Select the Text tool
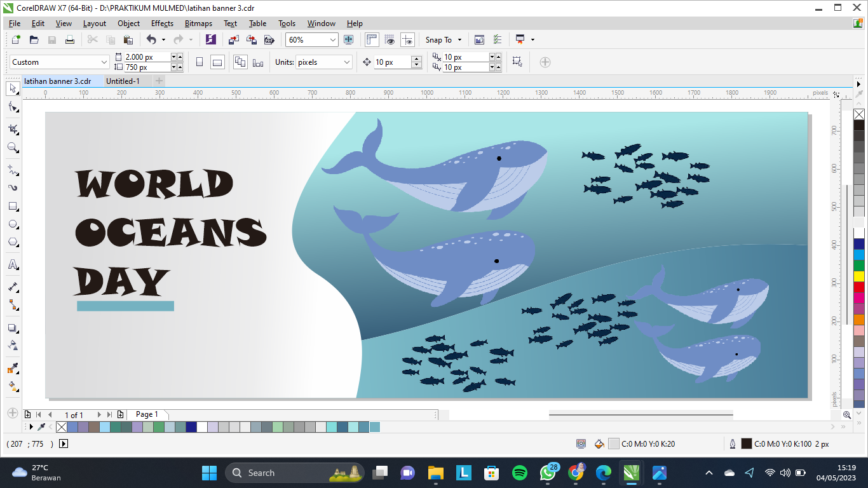The height and width of the screenshot is (488, 868). [13, 265]
